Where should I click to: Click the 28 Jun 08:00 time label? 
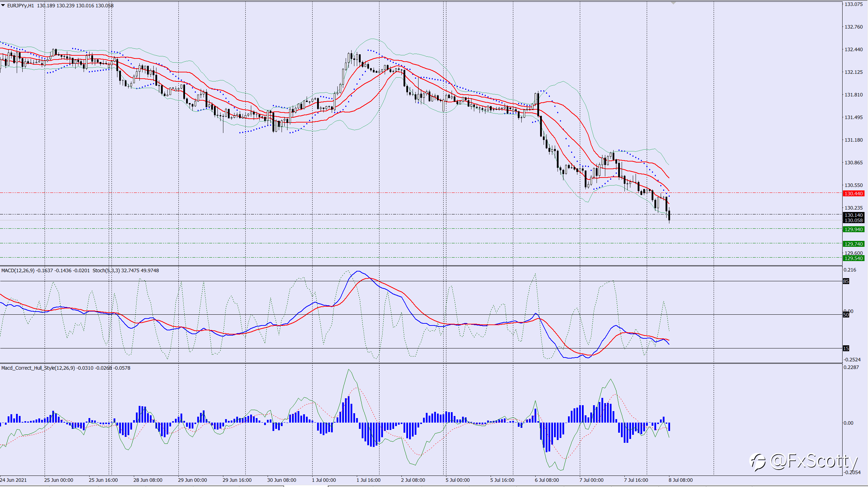148,480
